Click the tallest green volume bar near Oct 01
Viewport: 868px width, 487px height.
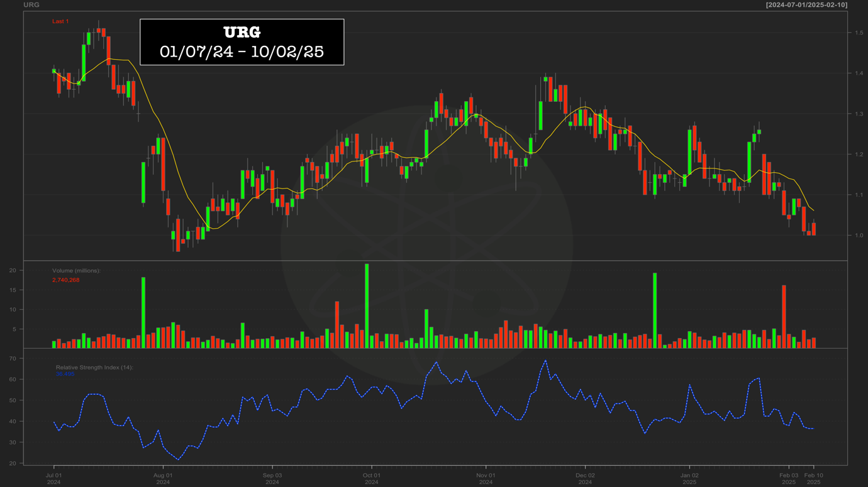(x=367, y=306)
